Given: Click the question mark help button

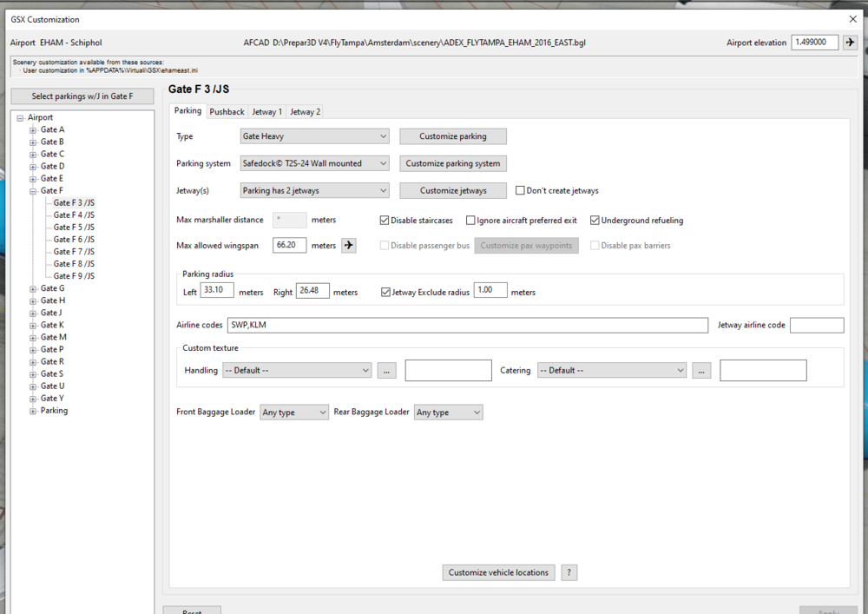Looking at the screenshot, I should [569, 572].
